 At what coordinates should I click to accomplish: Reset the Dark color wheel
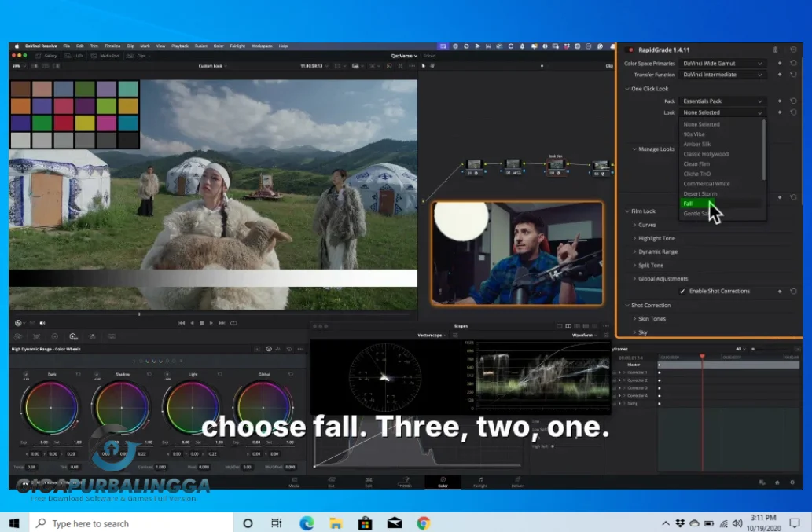click(78, 374)
